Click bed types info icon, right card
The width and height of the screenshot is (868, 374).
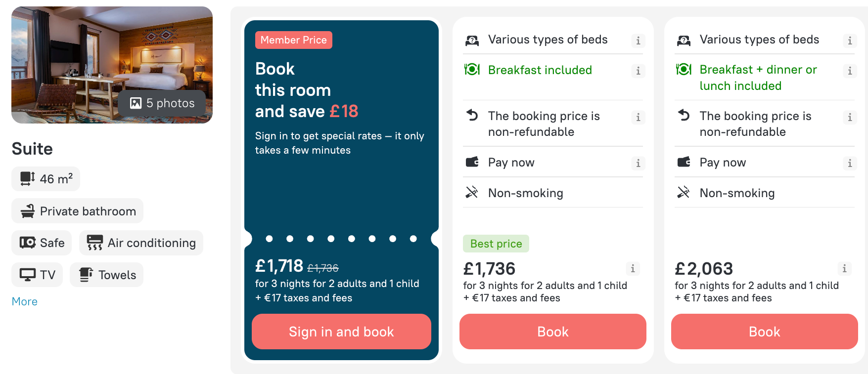pos(850,41)
